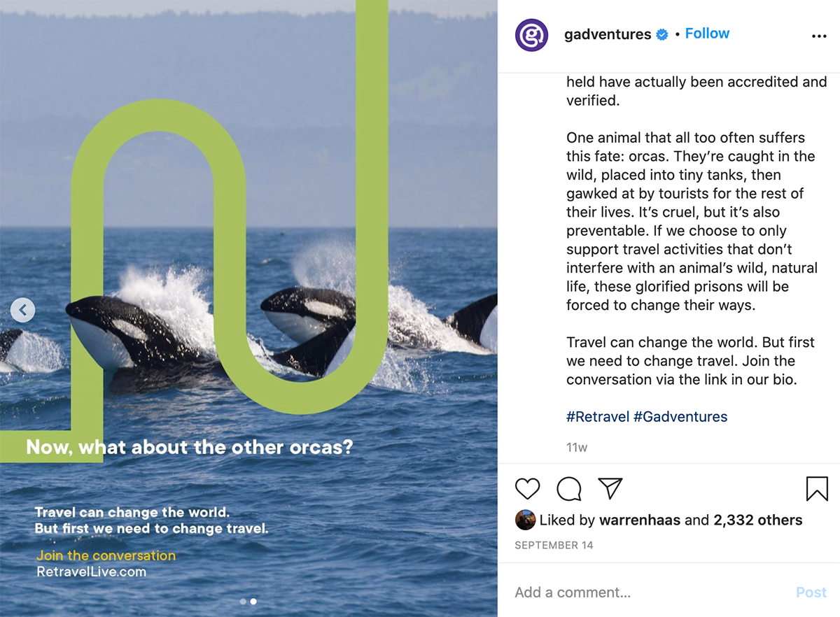This screenshot has height=617, width=840.
Task: Open the gadventures username link
Action: [x=608, y=35]
